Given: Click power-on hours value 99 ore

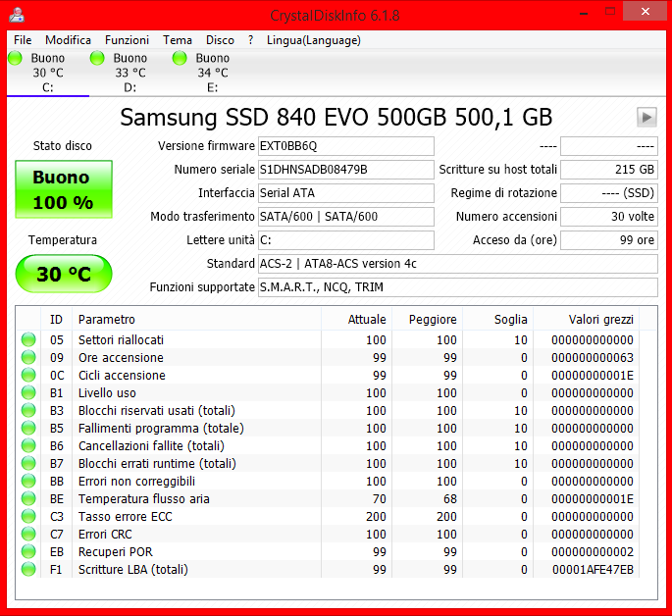Looking at the screenshot, I should 609,240.
